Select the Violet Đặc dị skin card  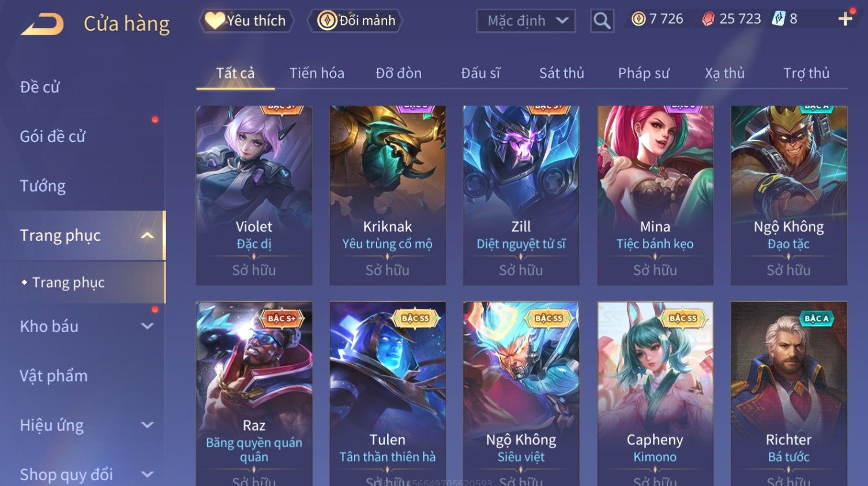(254, 195)
